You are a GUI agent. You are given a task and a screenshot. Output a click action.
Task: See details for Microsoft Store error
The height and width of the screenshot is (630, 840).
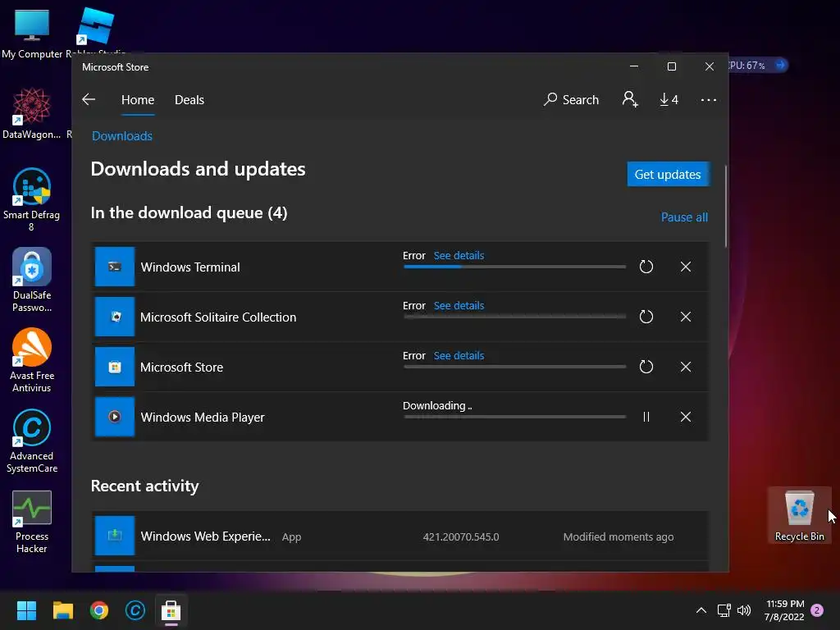(459, 356)
